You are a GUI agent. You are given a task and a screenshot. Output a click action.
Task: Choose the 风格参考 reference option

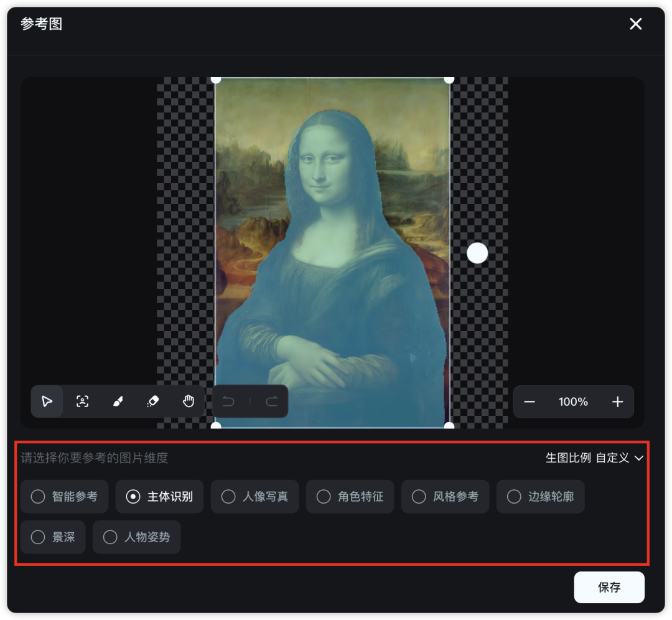point(446,497)
